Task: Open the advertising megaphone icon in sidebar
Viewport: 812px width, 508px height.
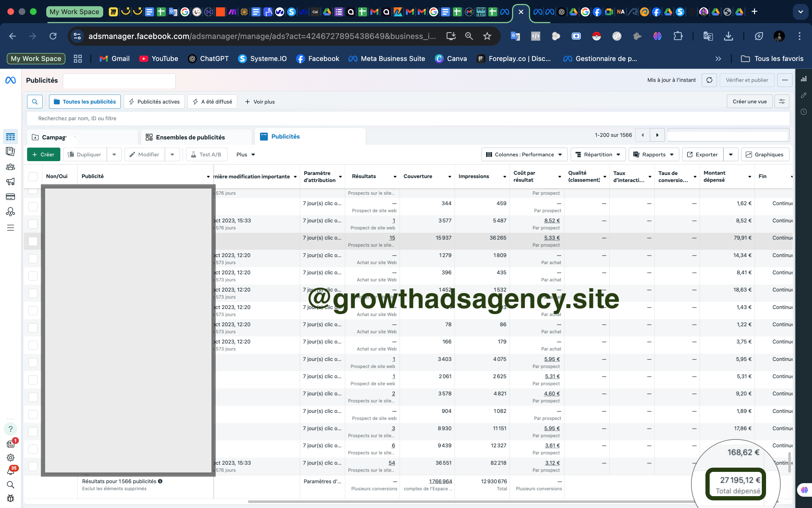Action: click(x=10, y=181)
